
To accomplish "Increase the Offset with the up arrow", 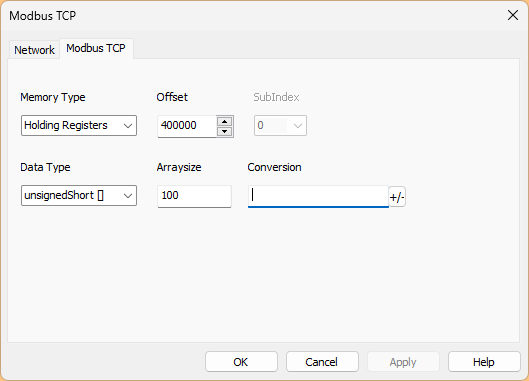I will (225, 121).
